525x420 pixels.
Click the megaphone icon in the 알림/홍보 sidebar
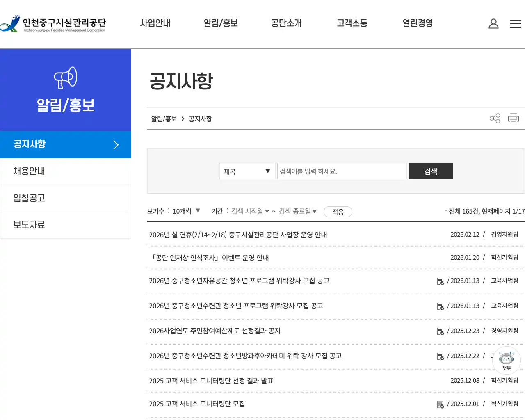click(66, 77)
